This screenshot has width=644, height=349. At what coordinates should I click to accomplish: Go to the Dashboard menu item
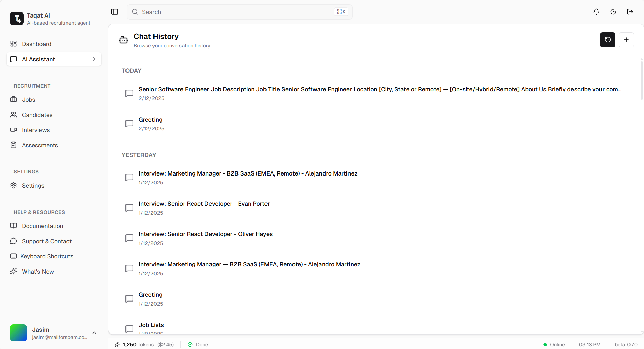coord(36,44)
